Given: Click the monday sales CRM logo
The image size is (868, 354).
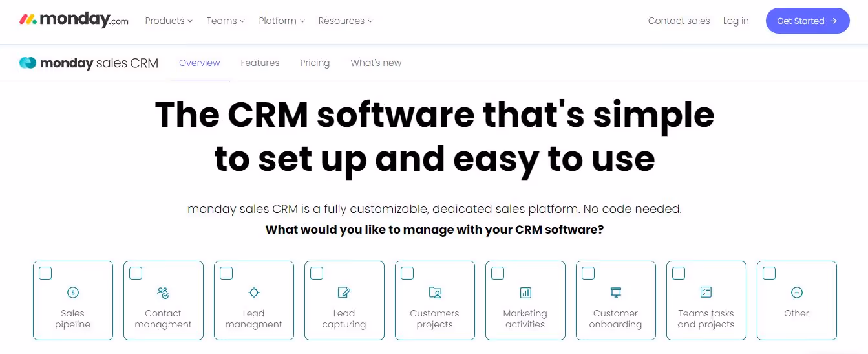Looking at the screenshot, I should pos(89,63).
